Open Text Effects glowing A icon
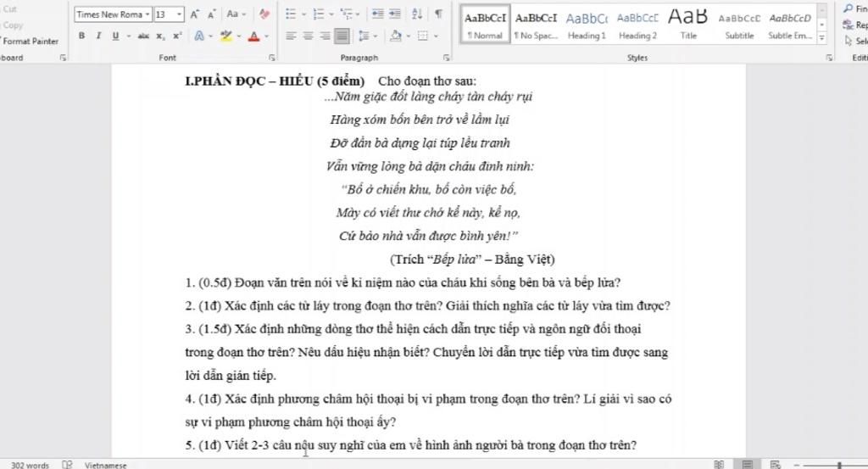The height and width of the screenshot is (469, 868). 198,36
